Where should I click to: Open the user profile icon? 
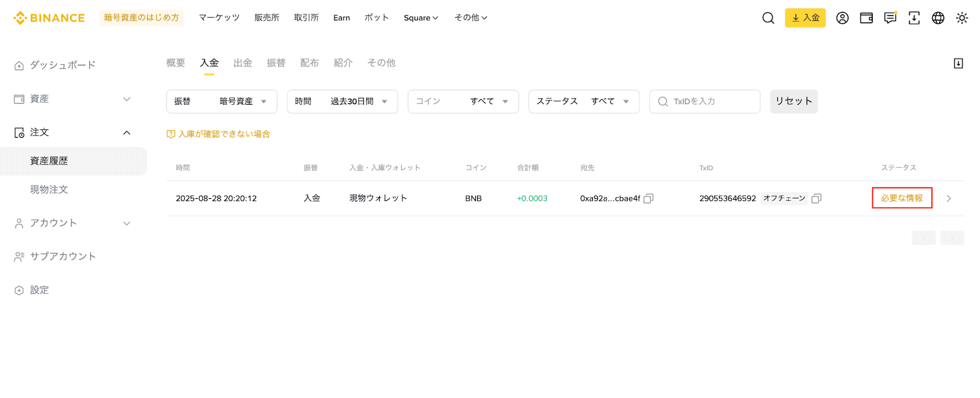tap(842, 18)
